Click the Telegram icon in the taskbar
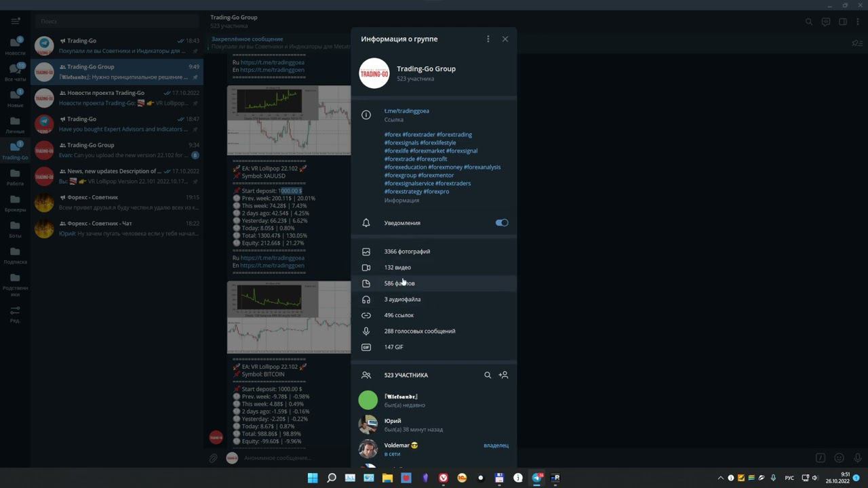The width and height of the screenshot is (868, 488). pyautogui.click(x=536, y=478)
